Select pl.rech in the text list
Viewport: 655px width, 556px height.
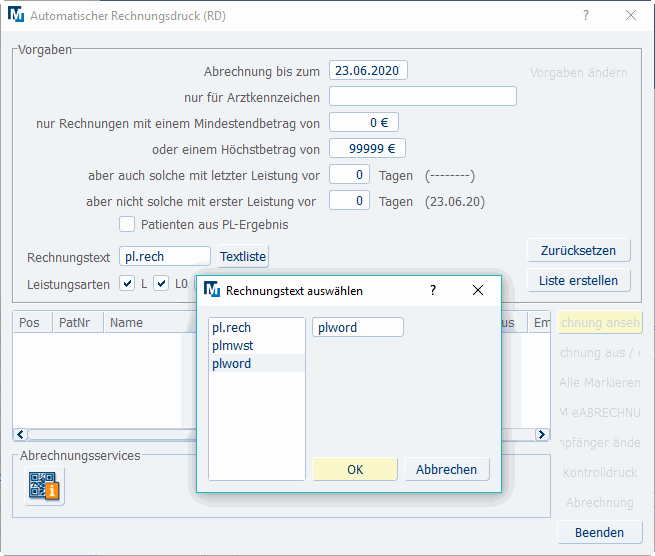point(231,328)
